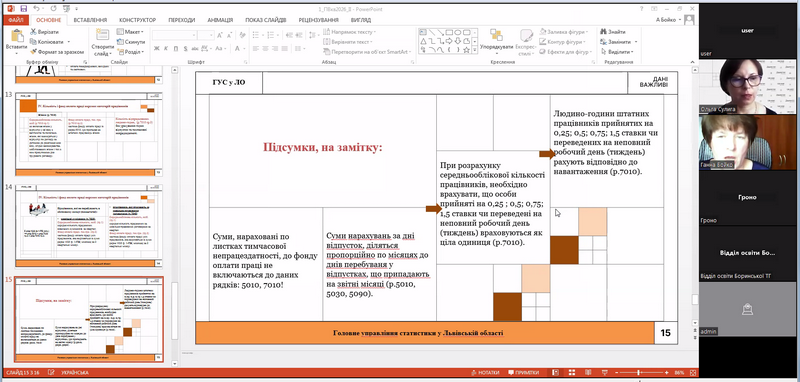This screenshot has width=800, height=382.
Task: Reset the slide using Скинути
Action: click(131, 42)
